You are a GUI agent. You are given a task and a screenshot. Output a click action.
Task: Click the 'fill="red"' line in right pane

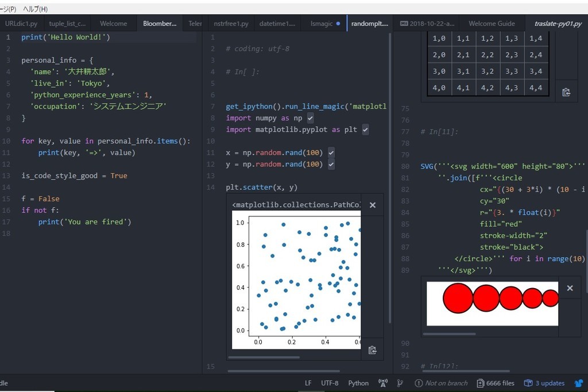pyautogui.click(x=501, y=224)
